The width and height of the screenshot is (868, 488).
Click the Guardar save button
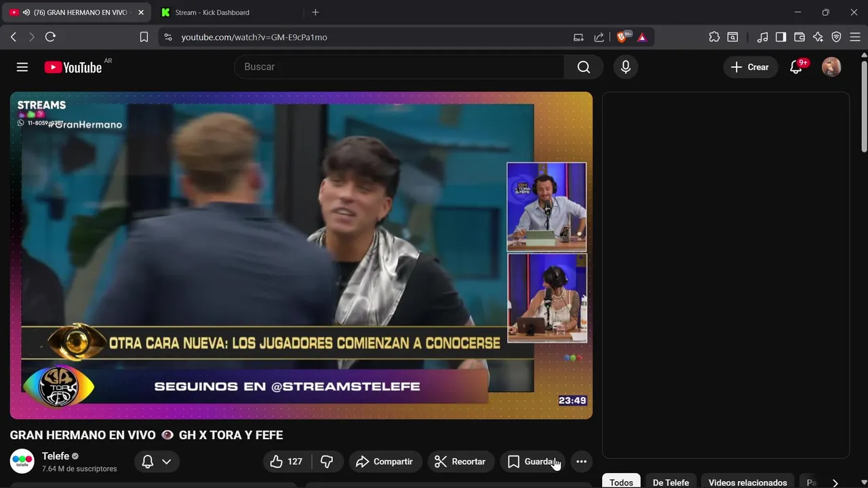point(533,462)
